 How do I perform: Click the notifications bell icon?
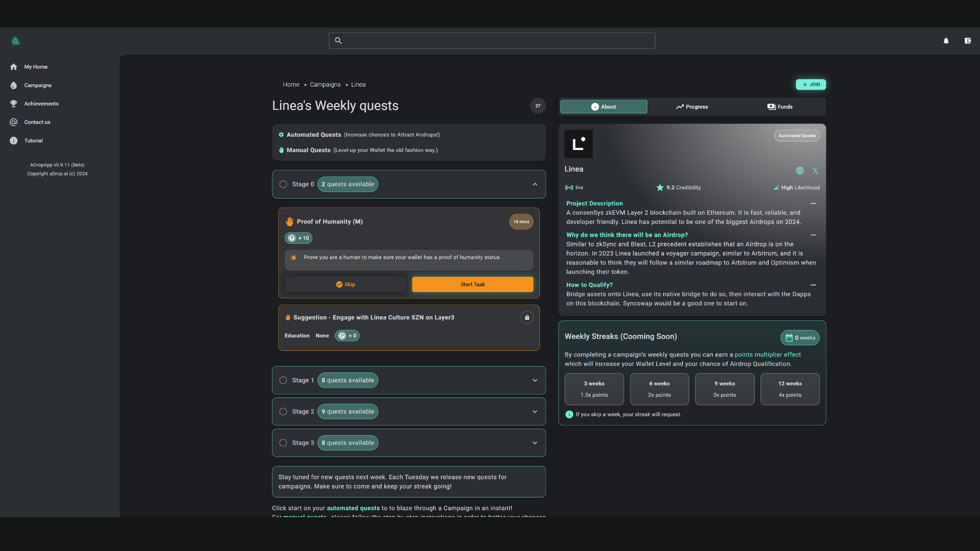point(946,41)
